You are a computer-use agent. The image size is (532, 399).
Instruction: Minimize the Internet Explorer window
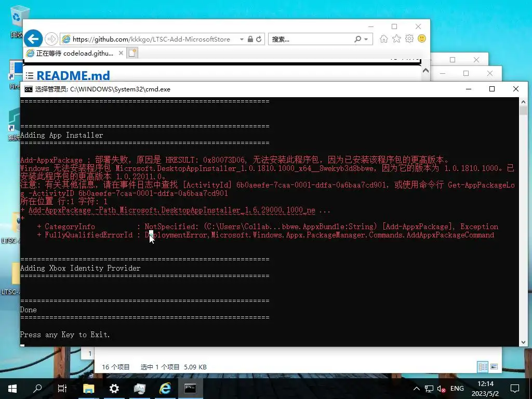coord(371,26)
